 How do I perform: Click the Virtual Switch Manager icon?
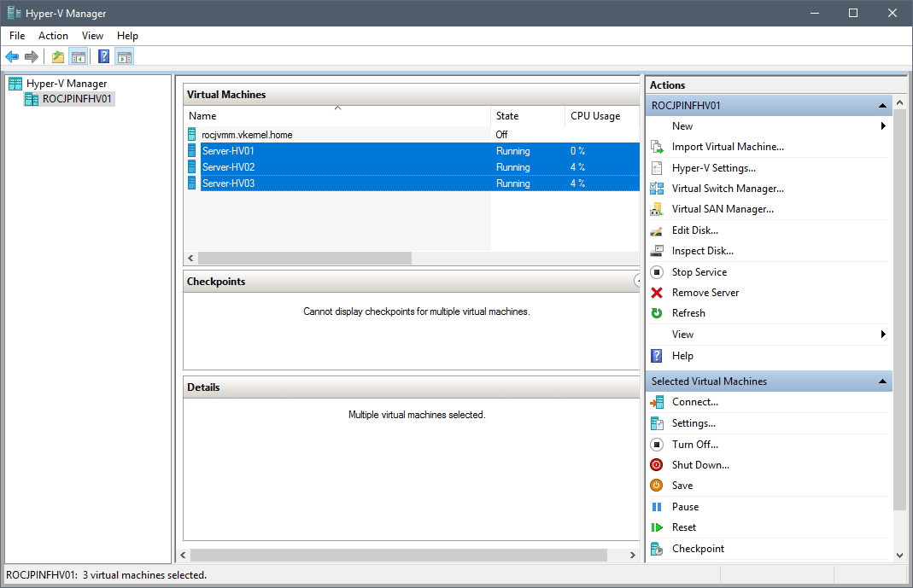(657, 189)
